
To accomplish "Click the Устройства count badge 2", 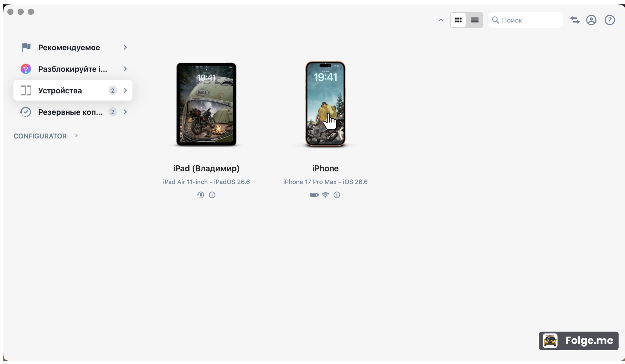I will click(113, 90).
